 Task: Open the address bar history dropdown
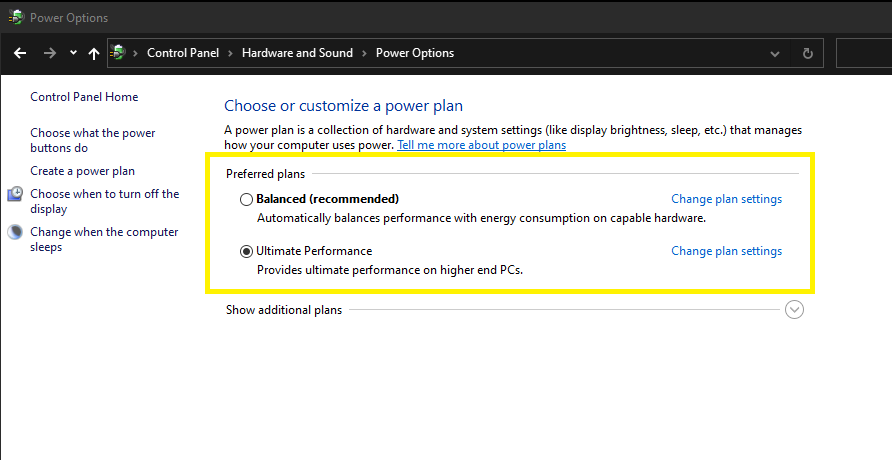click(x=776, y=53)
